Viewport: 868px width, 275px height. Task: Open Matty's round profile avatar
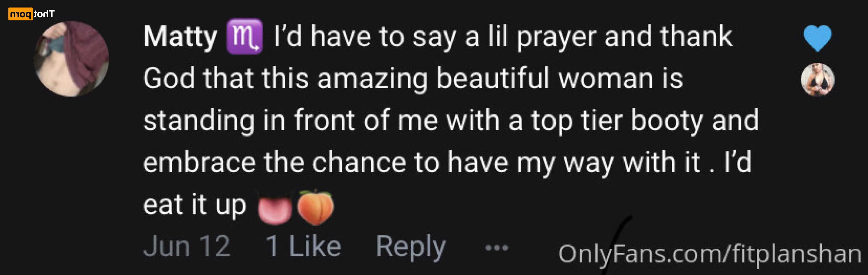point(71,59)
